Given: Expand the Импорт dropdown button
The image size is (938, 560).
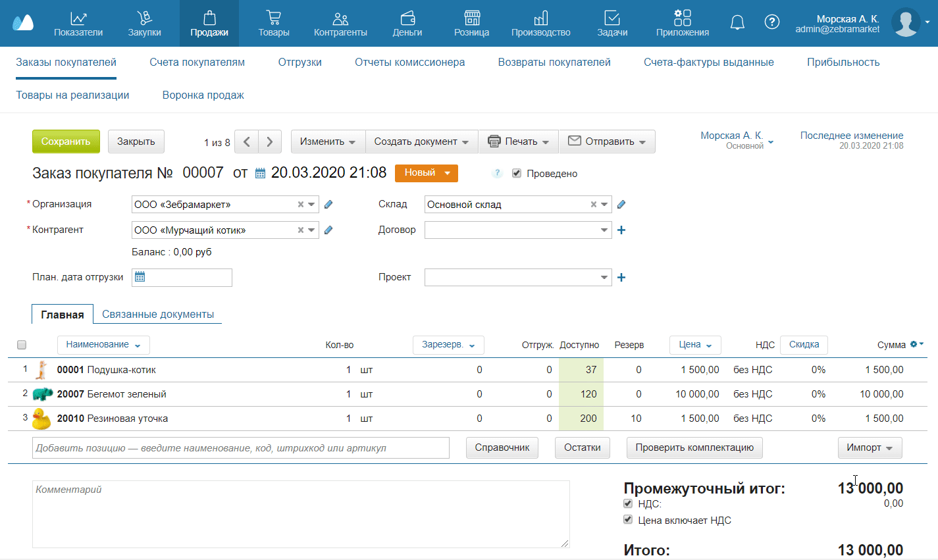Looking at the screenshot, I should point(869,447).
